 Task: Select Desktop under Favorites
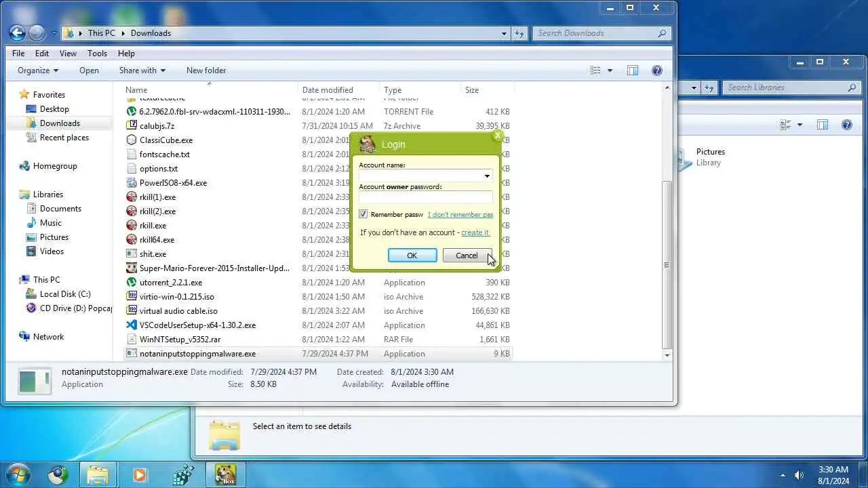[54, 109]
